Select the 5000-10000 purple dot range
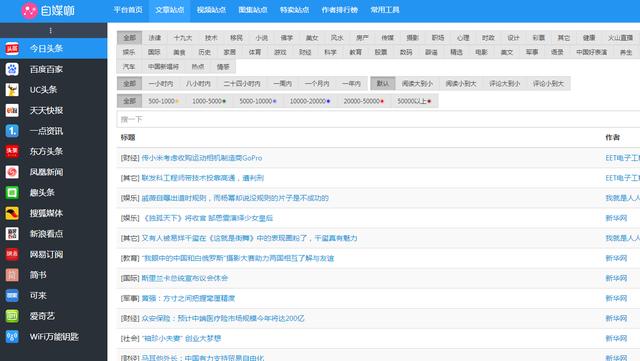The height and width of the screenshot is (361, 640). [x=258, y=101]
